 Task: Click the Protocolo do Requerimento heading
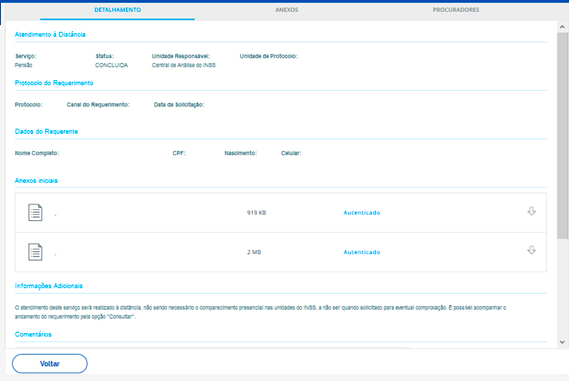(x=54, y=83)
